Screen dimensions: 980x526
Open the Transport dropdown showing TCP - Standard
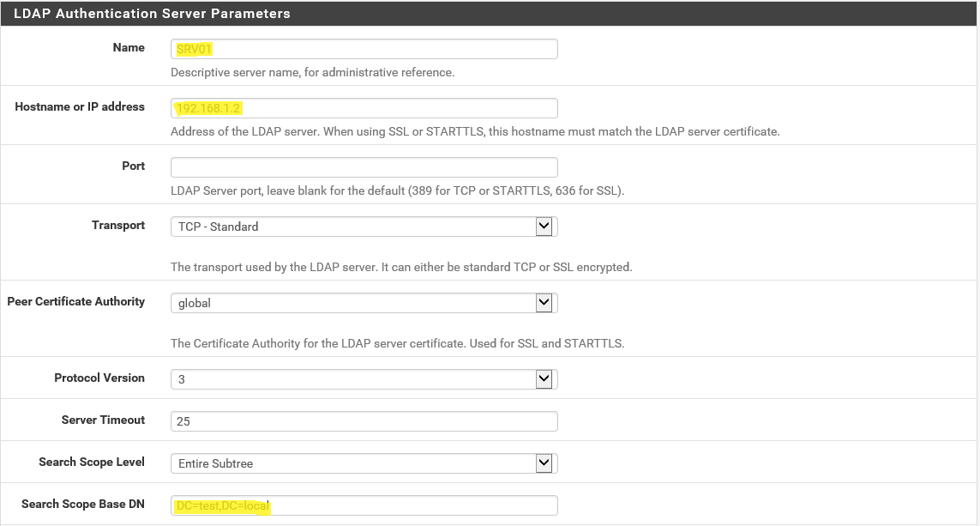(364, 227)
